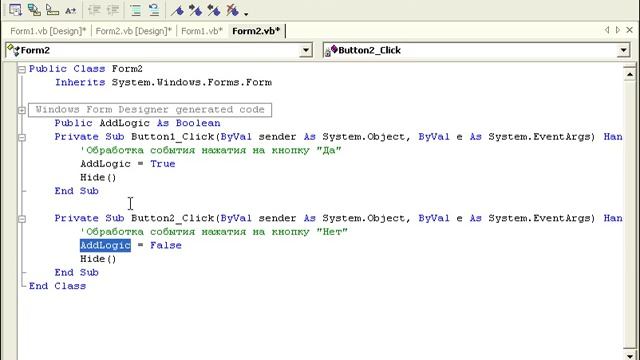Click the 'End Class' line
Screen dimensions: 640x360
pos(58,286)
